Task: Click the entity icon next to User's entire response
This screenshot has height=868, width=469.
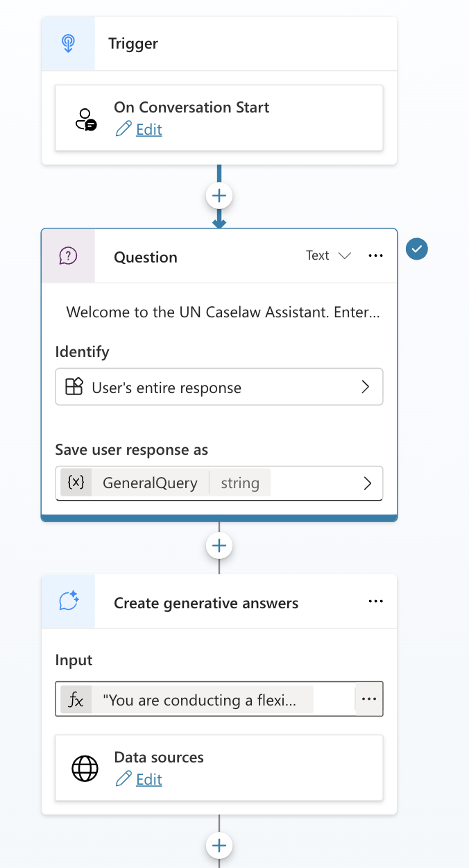Action: click(74, 387)
